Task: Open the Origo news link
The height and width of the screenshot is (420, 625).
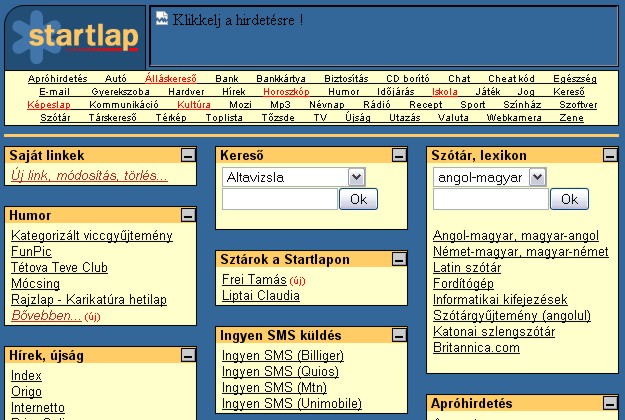Action: (26, 391)
